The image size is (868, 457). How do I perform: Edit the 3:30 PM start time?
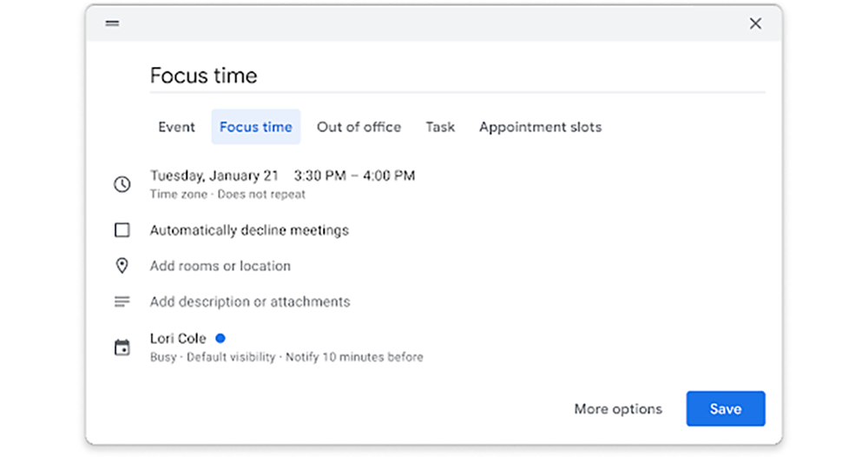pos(320,176)
